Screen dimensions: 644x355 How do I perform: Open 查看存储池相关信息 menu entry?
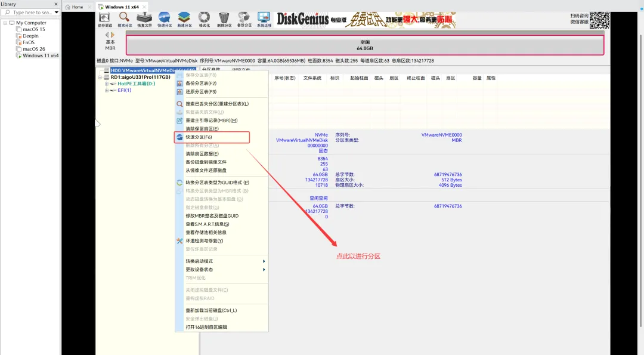coord(221,233)
